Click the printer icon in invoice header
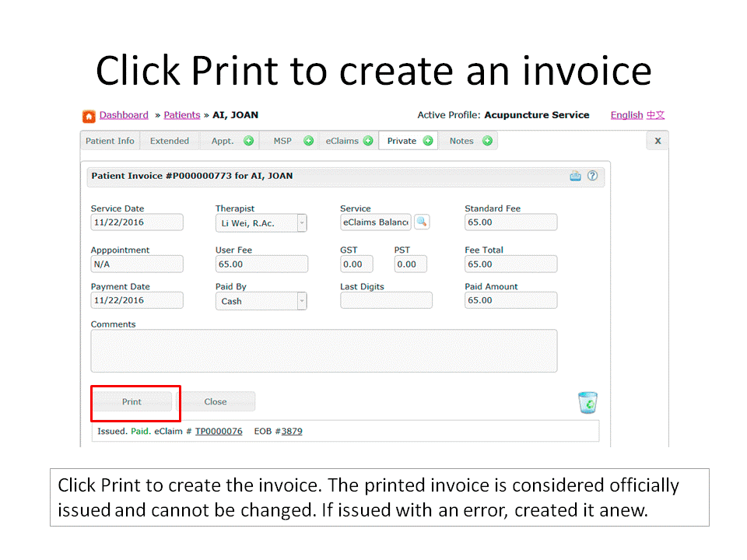 pyautogui.click(x=575, y=177)
